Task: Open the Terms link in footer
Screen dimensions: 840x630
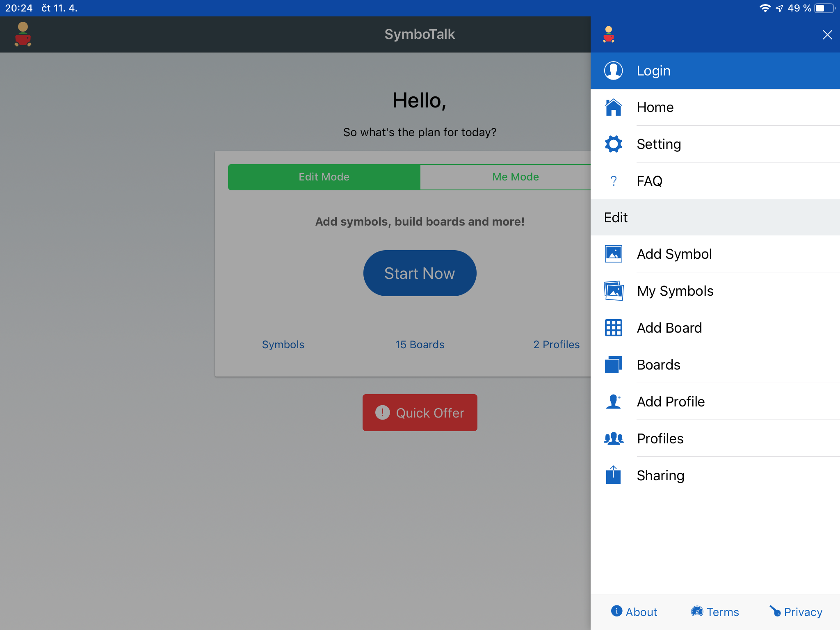Action: (715, 612)
